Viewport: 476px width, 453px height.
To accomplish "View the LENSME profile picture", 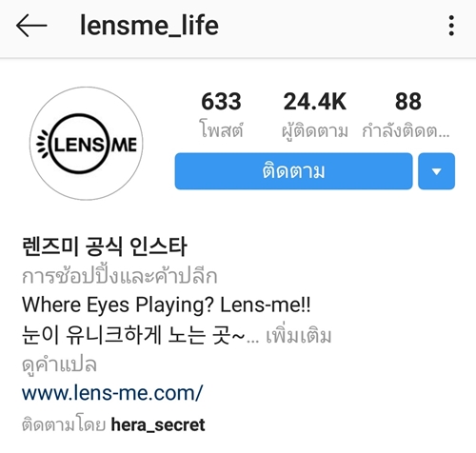I will (86, 144).
